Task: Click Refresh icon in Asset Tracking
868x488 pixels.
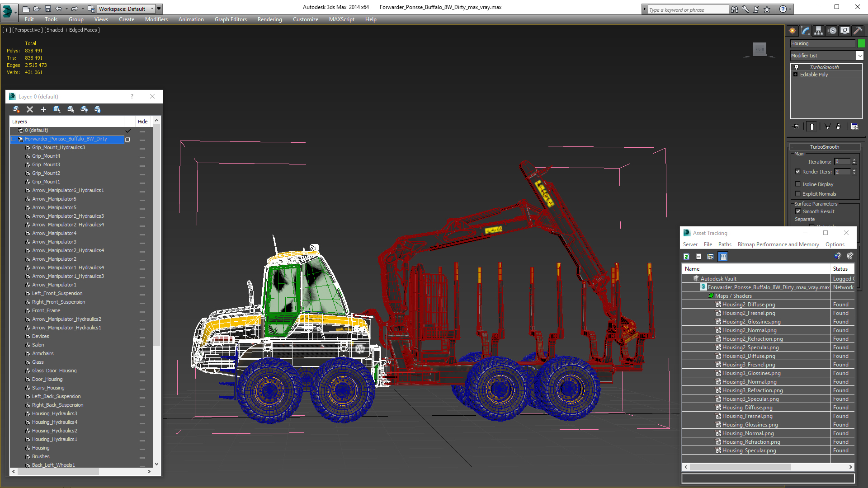Action: pyautogui.click(x=686, y=257)
